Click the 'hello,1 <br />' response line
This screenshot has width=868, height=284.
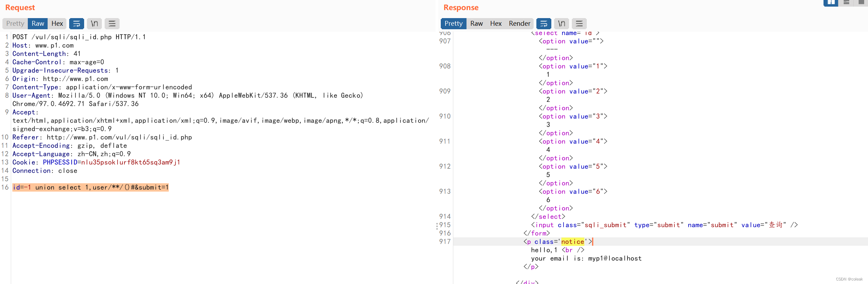[x=558, y=250]
